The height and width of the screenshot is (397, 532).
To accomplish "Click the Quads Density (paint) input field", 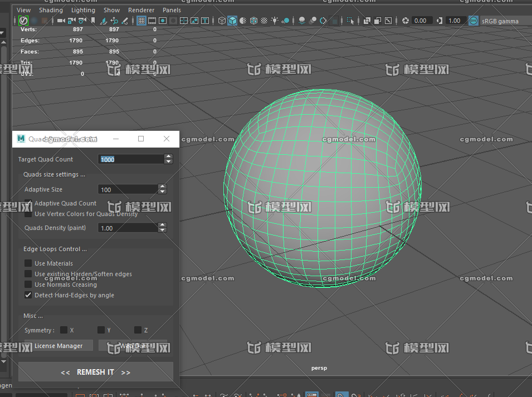I will 128,228.
